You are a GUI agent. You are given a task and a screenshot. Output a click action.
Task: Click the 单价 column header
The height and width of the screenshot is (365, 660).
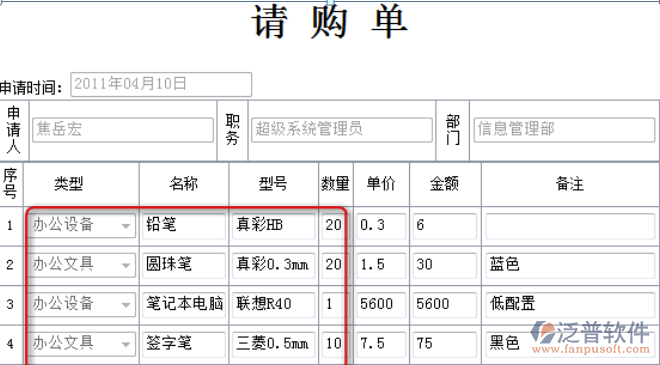tap(381, 184)
